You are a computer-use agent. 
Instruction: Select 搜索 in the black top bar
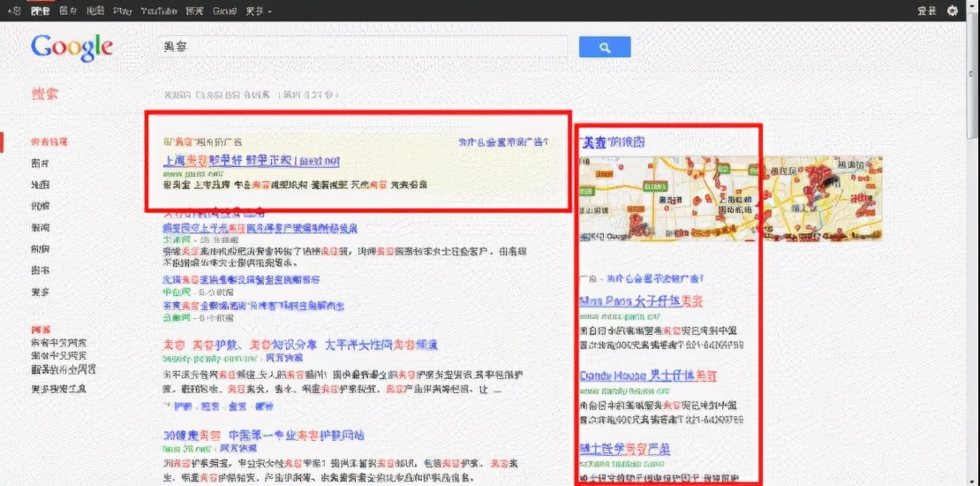pos(40,11)
